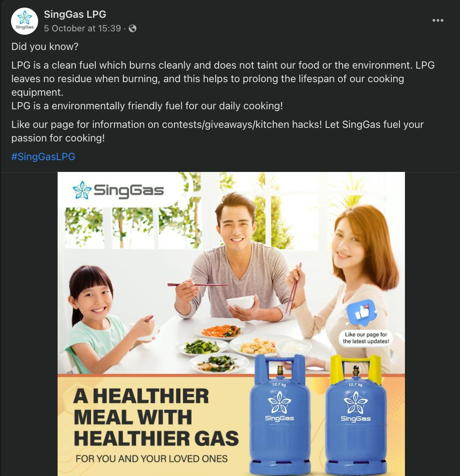Open the post's three-dot options menu
Image resolution: width=460 pixels, height=476 pixels.
click(x=438, y=20)
